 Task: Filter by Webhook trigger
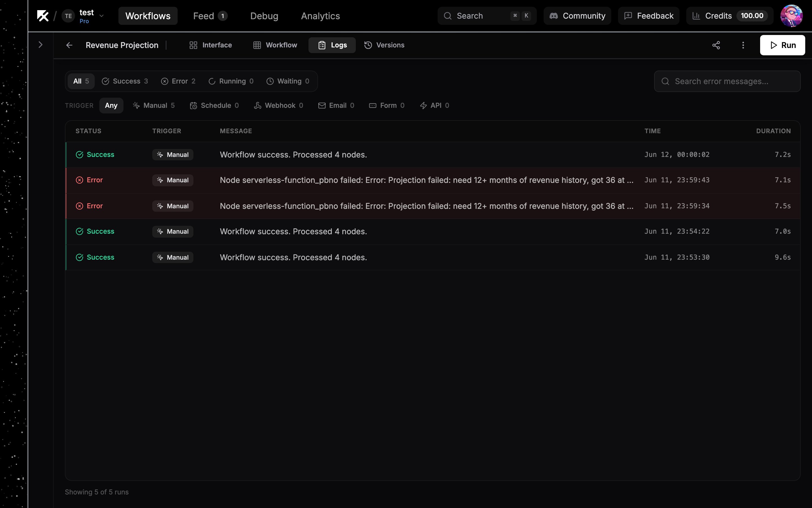point(279,106)
